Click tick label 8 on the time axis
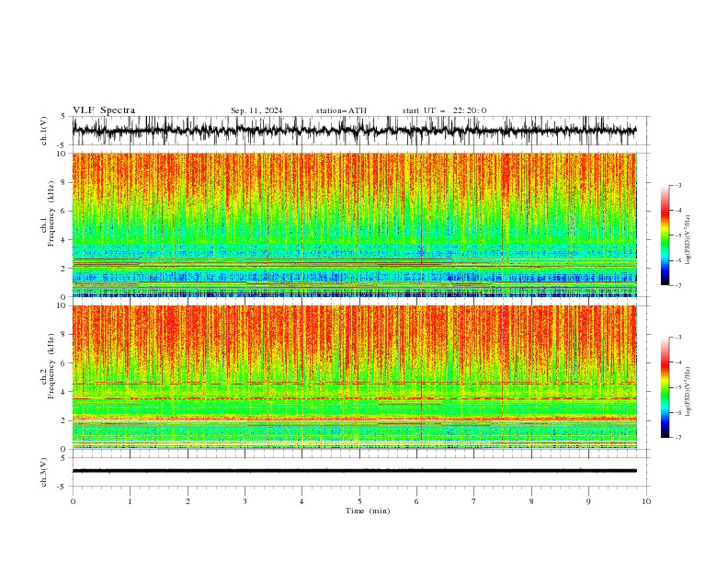Viewport: 728px width, 563px height. [531, 501]
